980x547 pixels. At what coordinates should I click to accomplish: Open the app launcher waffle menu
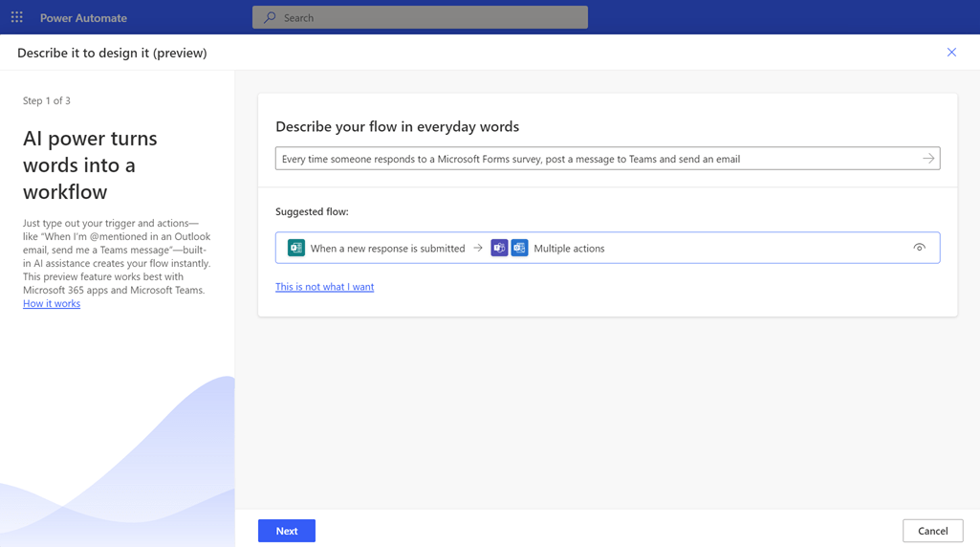point(17,17)
